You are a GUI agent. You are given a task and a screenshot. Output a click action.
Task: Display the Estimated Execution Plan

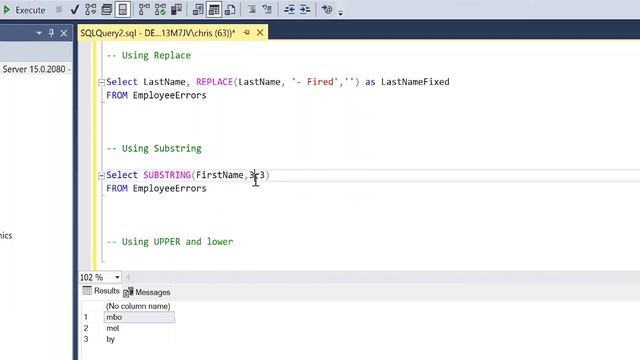[x=91, y=9]
